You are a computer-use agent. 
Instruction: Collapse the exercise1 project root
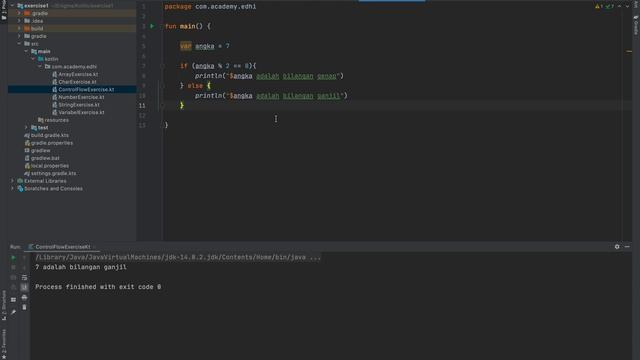pos(12,6)
